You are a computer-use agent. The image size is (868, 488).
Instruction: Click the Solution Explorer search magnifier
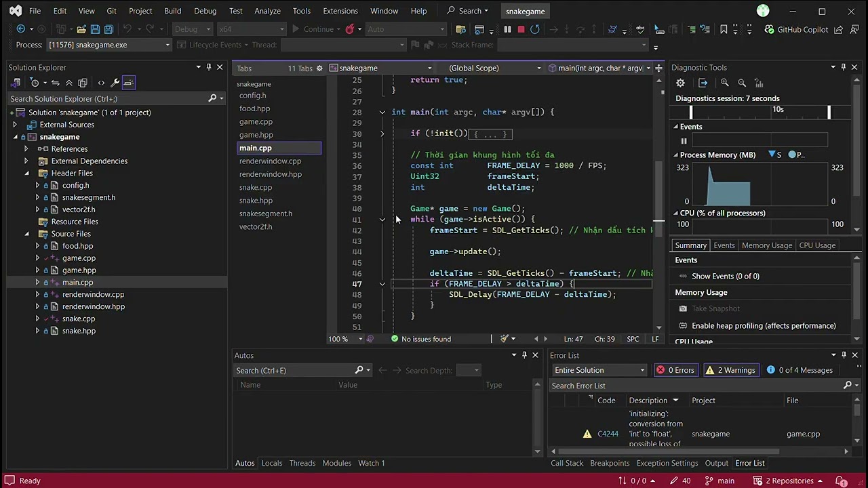[212, 98]
